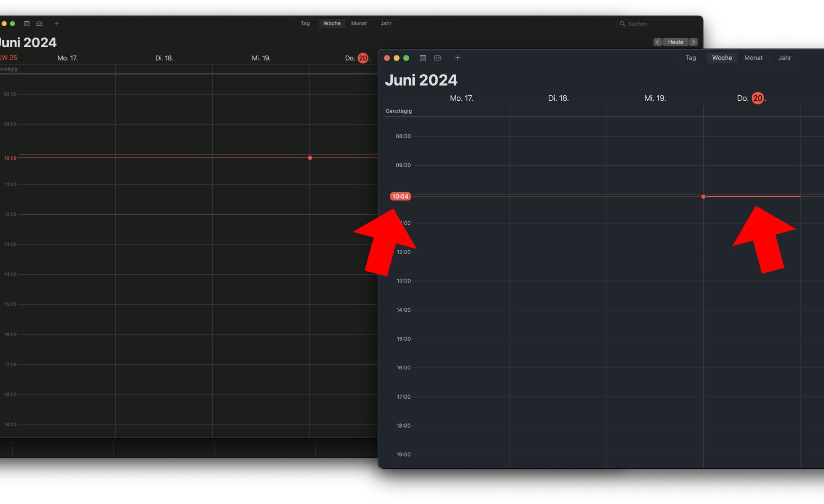This screenshot has height=504, width=824.
Task: Click the 10:04 current time marker
Action: (400, 196)
